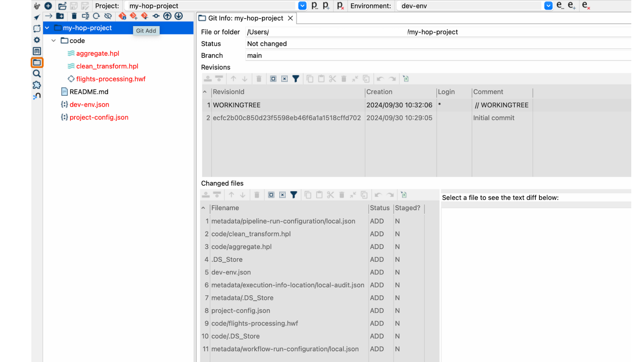Select the Git Info: my-hop-project tab
Image resolution: width=644 pixels, height=362 pixels.
(x=245, y=18)
